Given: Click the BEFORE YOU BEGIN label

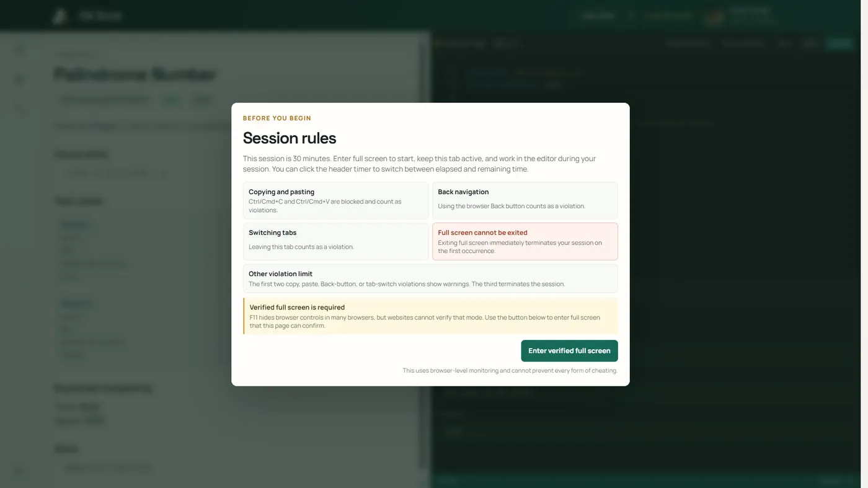Looking at the screenshot, I should (277, 118).
